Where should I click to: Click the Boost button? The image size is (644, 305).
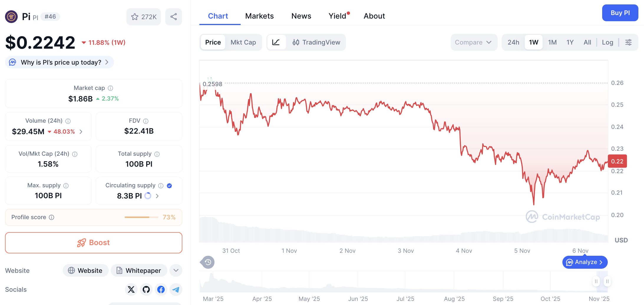click(x=93, y=242)
